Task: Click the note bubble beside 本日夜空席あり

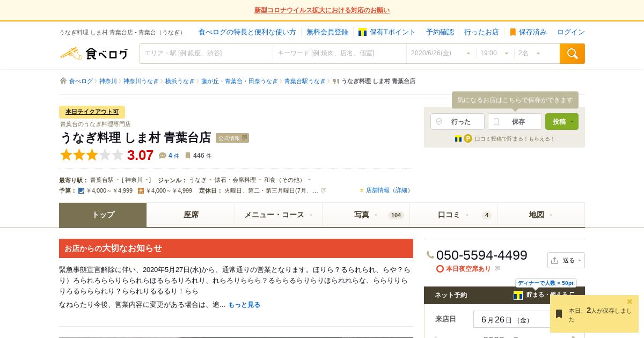Action: pyautogui.click(x=497, y=269)
